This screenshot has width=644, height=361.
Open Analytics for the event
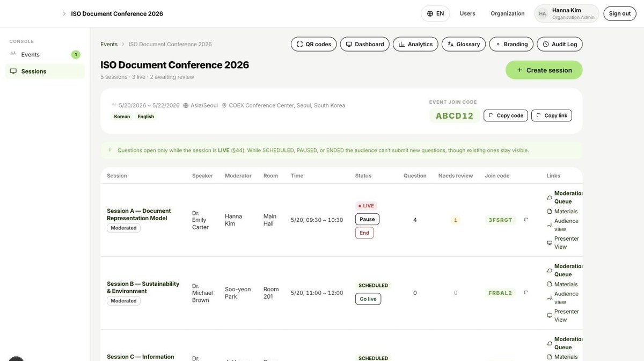tap(415, 44)
